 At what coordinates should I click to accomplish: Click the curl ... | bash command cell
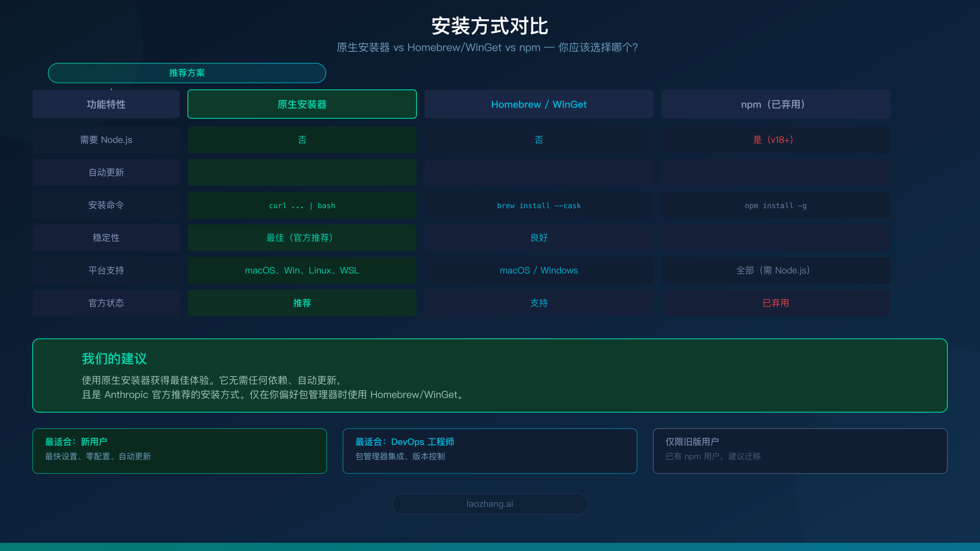pyautogui.click(x=302, y=205)
